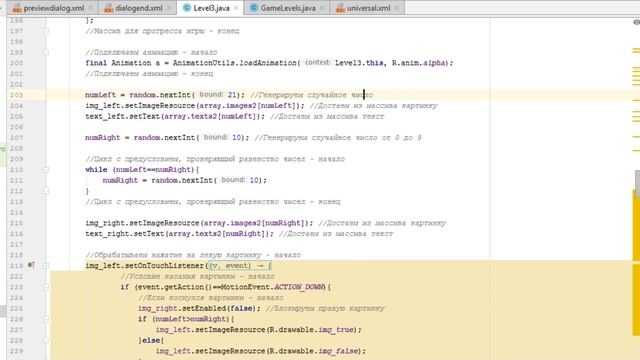
Task: Click the vertical scrollbar thumb of the editor
Action: tap(637, 183)
